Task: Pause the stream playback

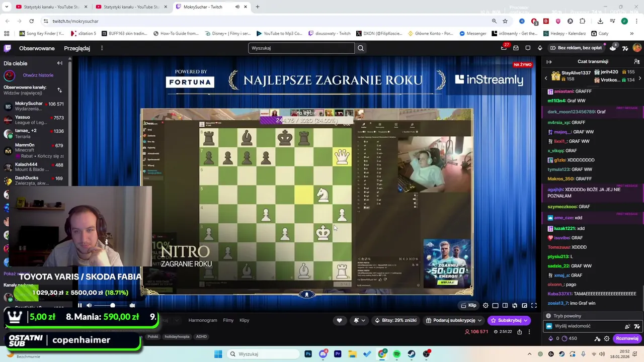Action: click(79, 305)
